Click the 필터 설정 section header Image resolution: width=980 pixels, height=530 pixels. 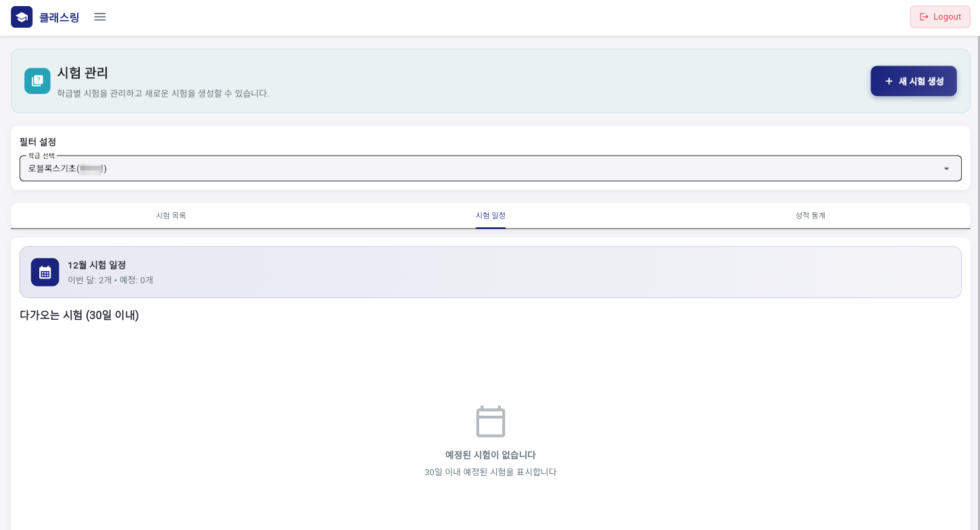click(x=38, y=142)
